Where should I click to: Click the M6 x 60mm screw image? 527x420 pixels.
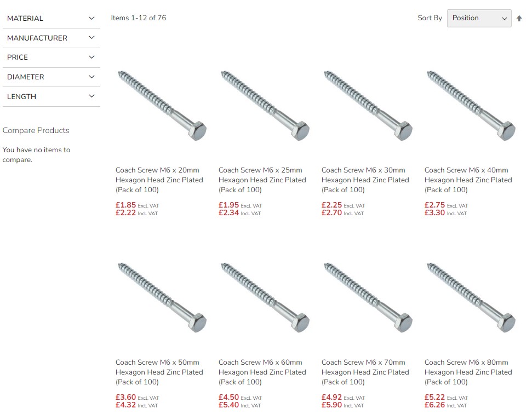[265, 297]
